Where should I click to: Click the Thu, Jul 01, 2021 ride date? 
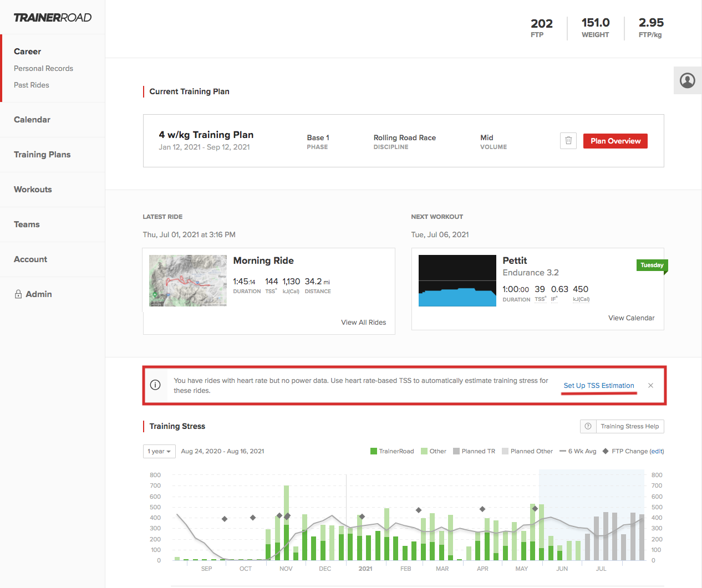[189, 234]
